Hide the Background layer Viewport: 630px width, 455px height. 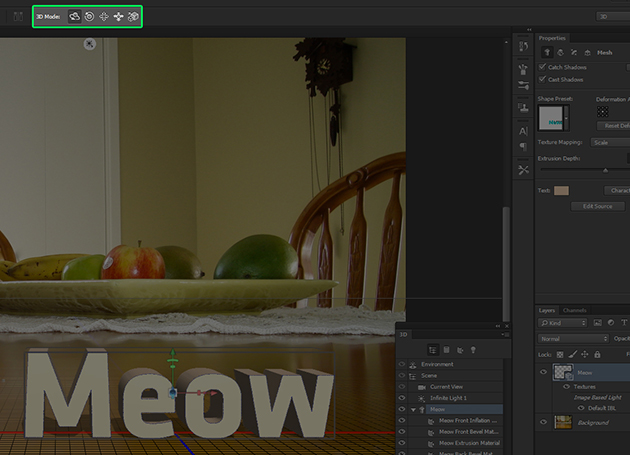point(544,422)
